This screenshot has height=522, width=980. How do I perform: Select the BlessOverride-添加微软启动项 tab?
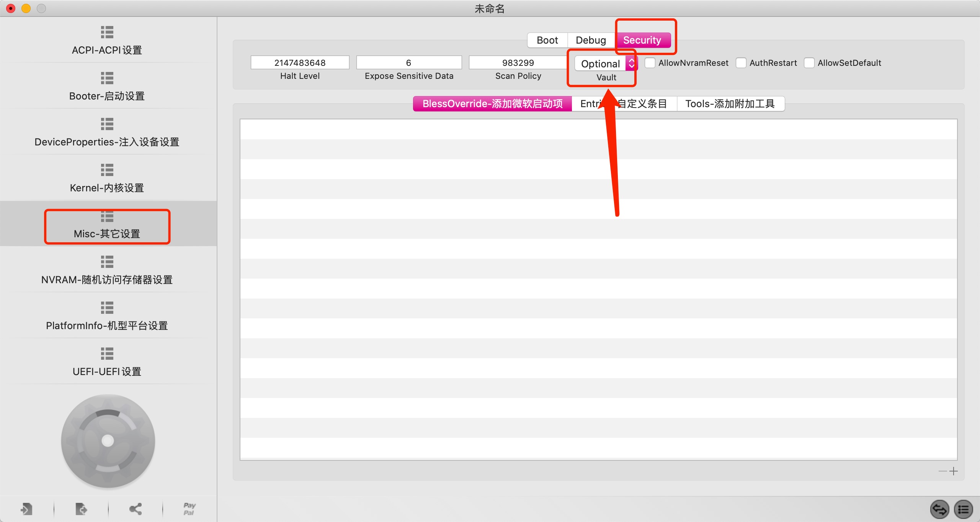(x=492, y=104)
